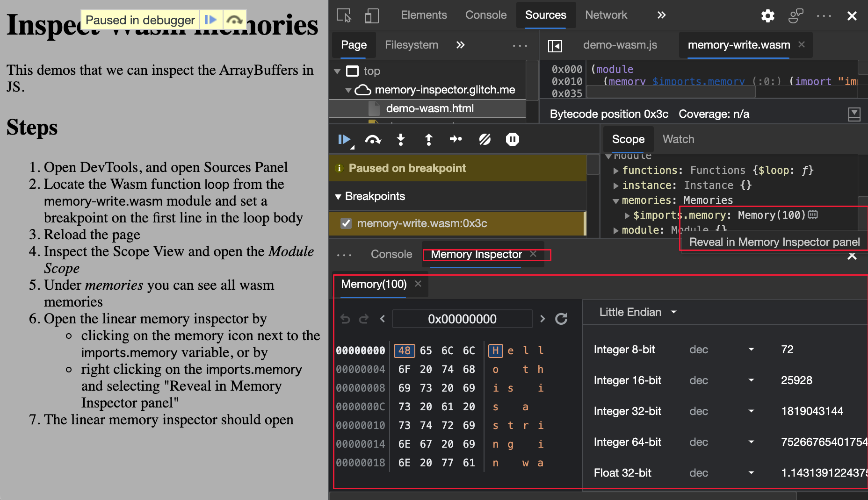Deactivate all breakpoints via the slash icon
This screenshot has width=868, height=500.
point(485,139)
